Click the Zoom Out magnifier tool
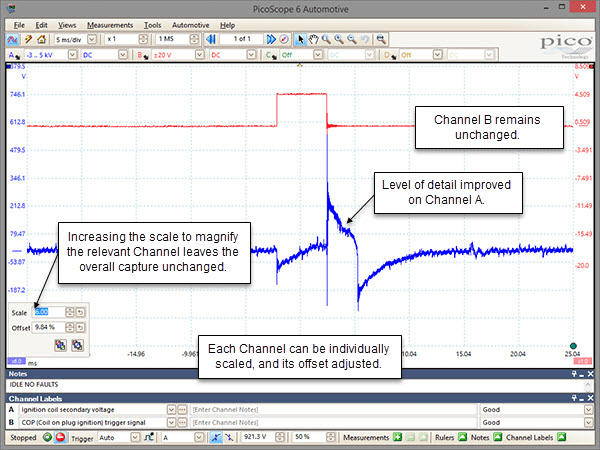This screenshot has width=600, height=450. click(352, 39)
